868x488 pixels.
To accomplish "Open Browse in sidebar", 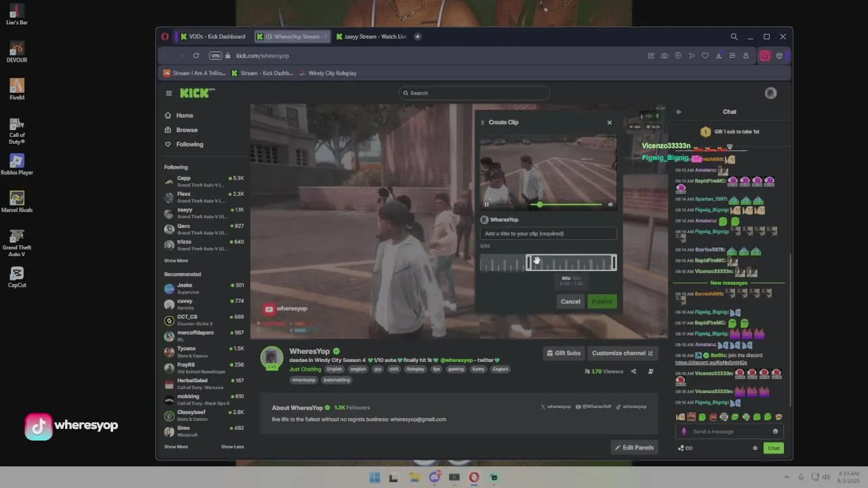I will pyautogui.click(x=182, y=130).
